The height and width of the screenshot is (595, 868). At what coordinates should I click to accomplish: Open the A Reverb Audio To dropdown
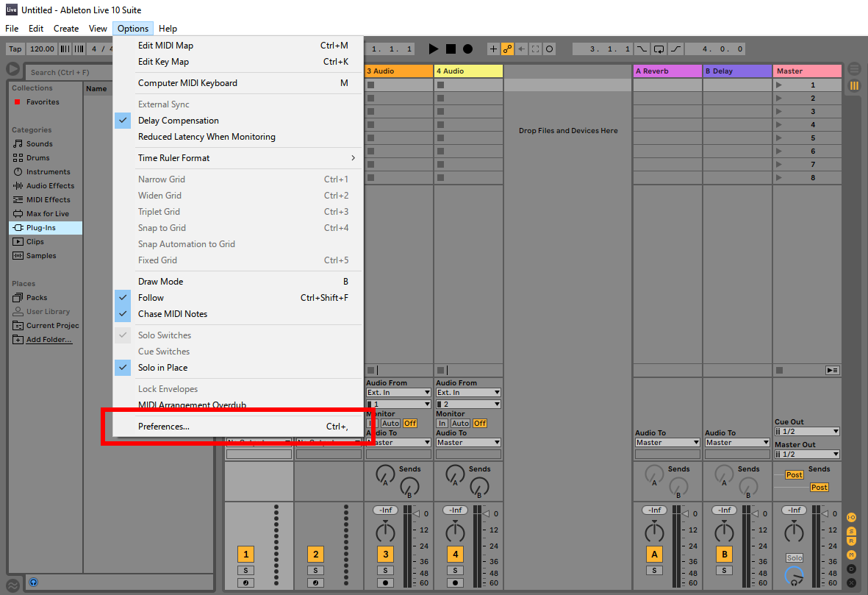coord(667,443)
